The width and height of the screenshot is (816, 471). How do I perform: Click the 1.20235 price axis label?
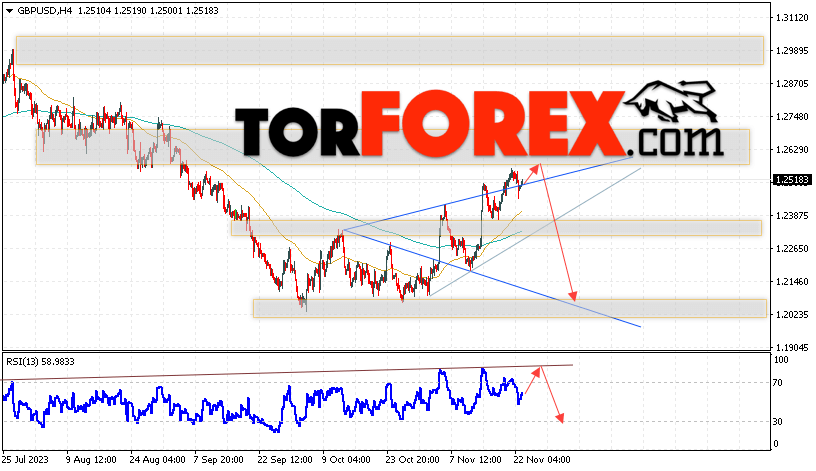point(792,315)
